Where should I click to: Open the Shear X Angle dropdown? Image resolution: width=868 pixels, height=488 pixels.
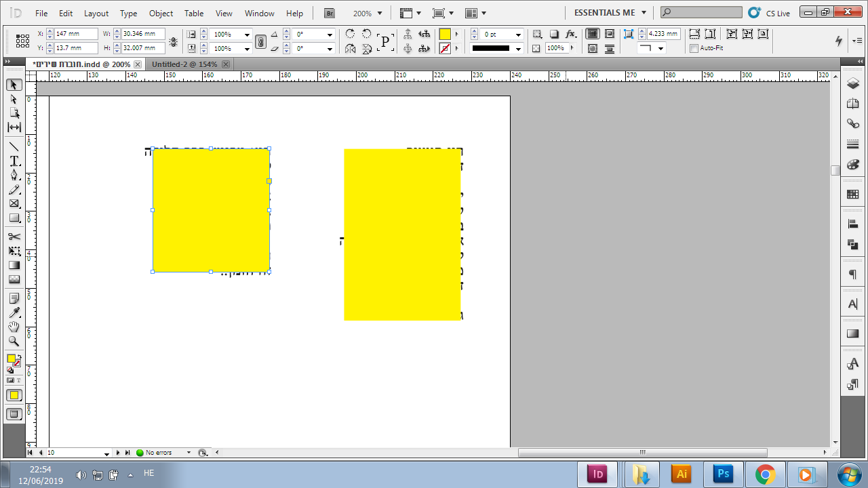[x=330, y=49]
